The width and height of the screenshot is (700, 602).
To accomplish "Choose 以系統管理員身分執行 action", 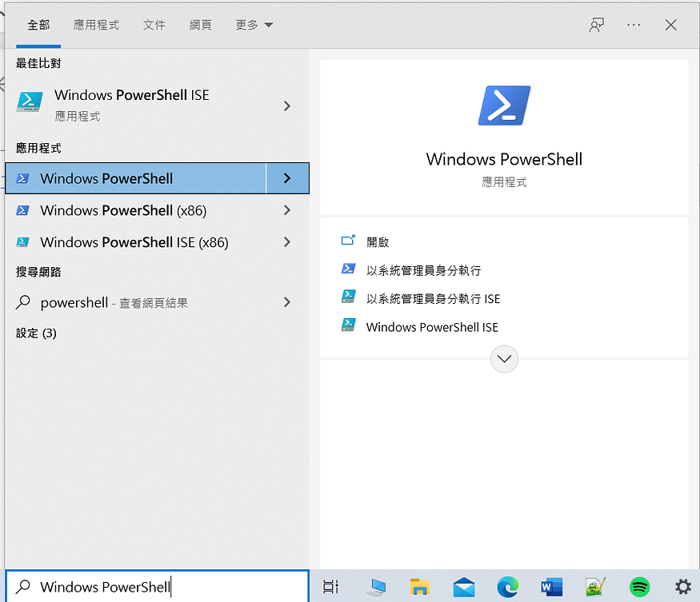I will [423, 270].
